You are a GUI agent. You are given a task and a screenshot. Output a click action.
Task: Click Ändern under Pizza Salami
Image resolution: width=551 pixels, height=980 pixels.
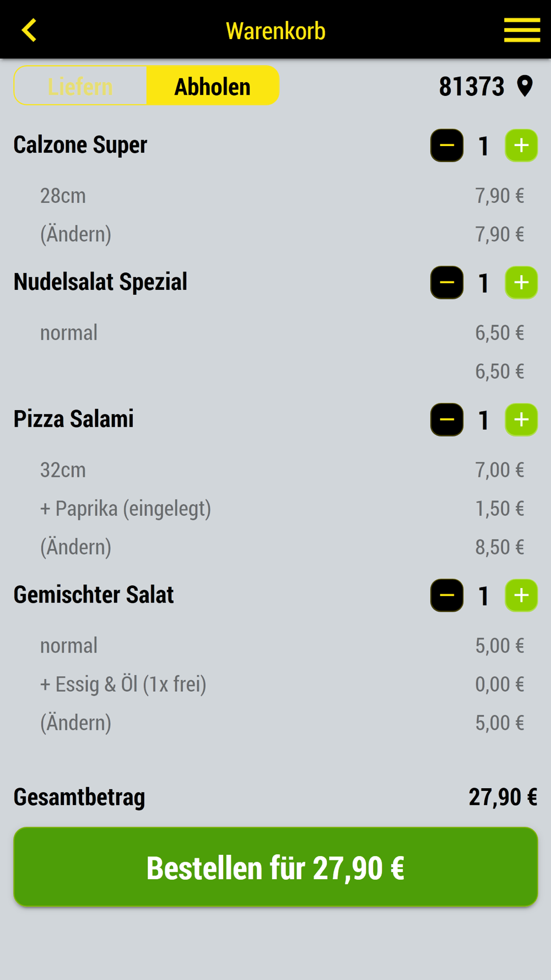click(76, 547)
